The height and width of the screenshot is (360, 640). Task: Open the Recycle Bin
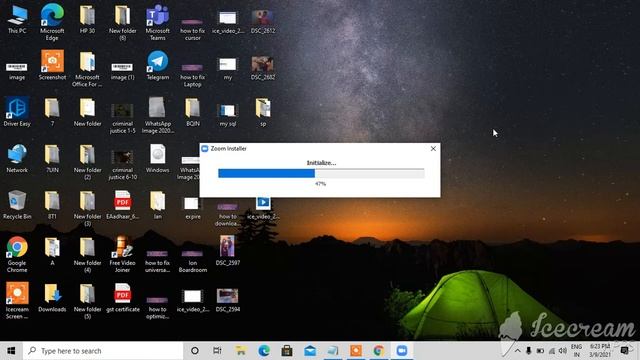point(17,205)
